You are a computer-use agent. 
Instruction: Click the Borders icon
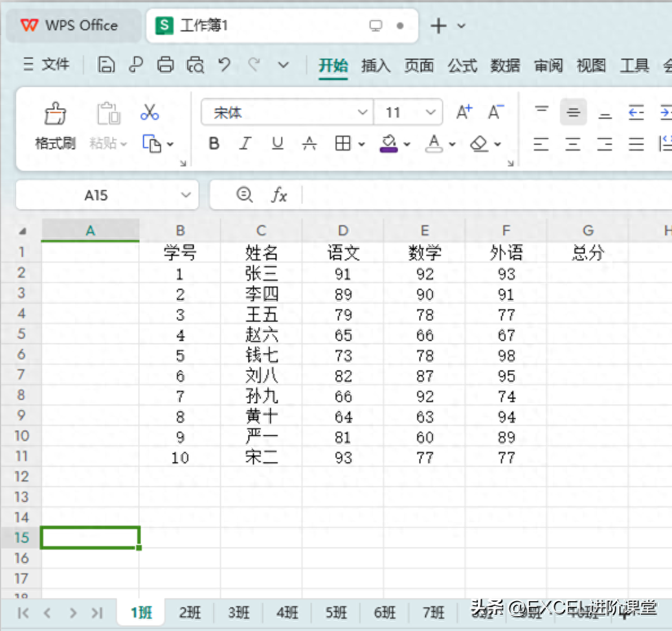[343, 144]
